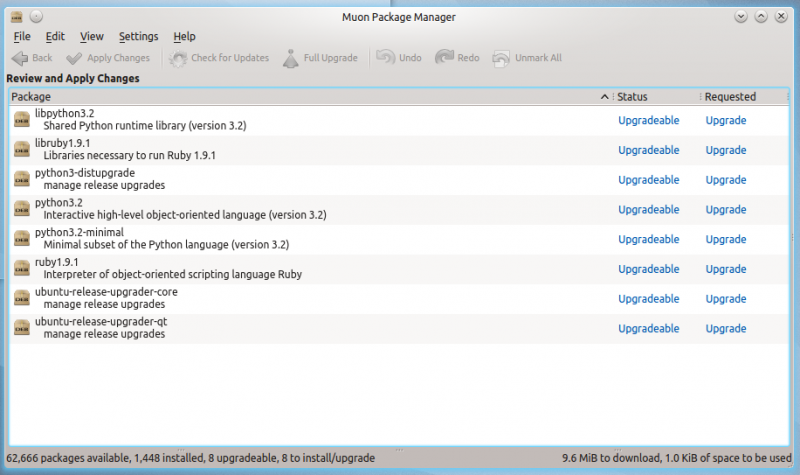The height and width of the screenshot is (475, 800).
Task: Click Upgrade request for libruby1.9.1
Action: [x=726, y=150]
